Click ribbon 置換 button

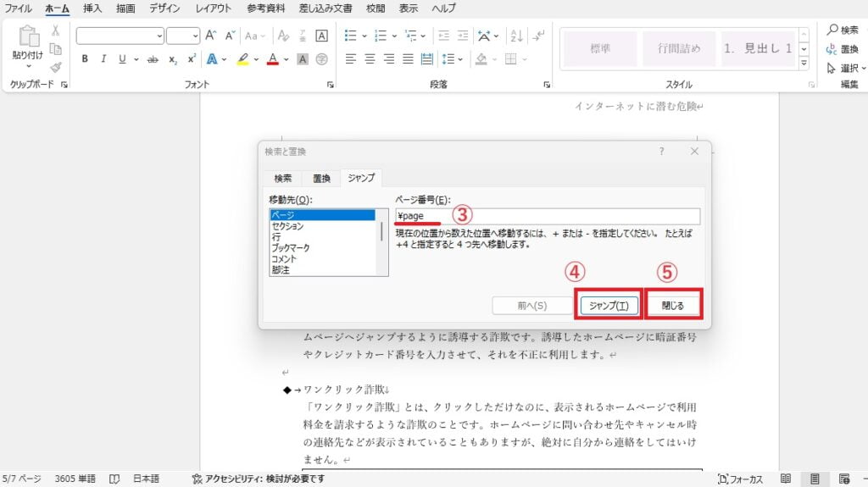click(843, 49)
